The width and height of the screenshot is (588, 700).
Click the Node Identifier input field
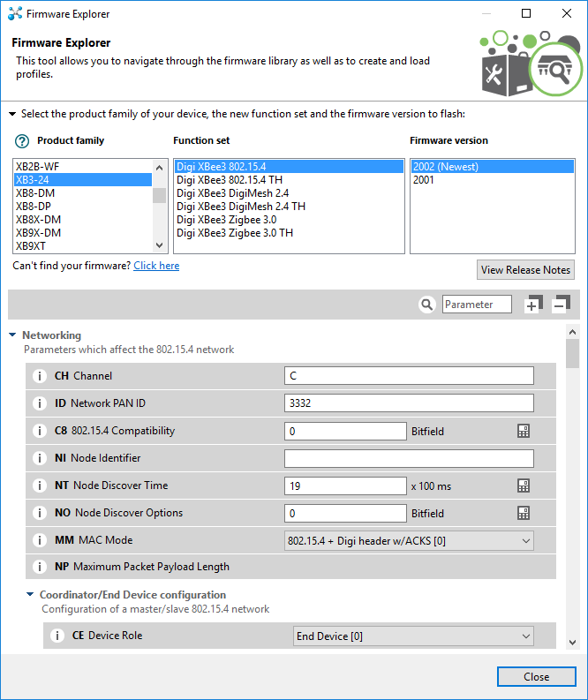click(x=409, y=458)
